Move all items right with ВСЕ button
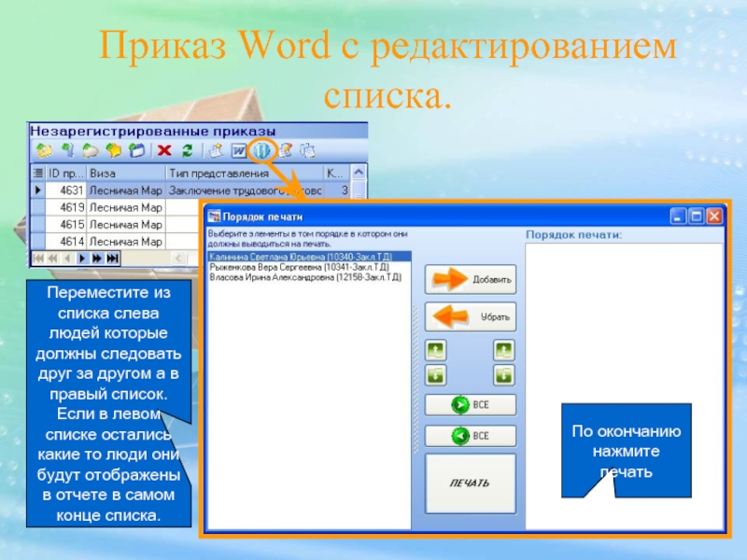Viewport: 747px width, 560px height. 471,406
